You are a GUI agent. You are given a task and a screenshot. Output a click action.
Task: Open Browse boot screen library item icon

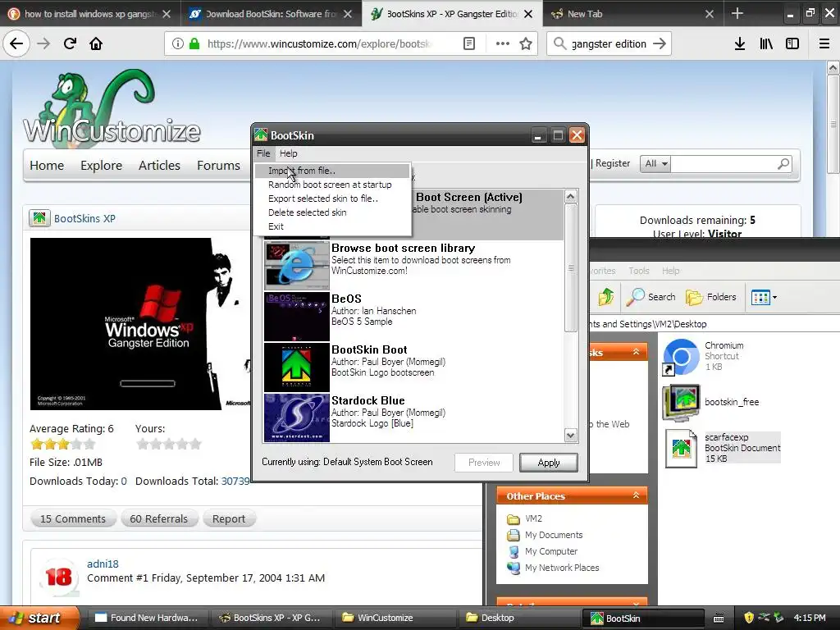(x=296, y=266)
